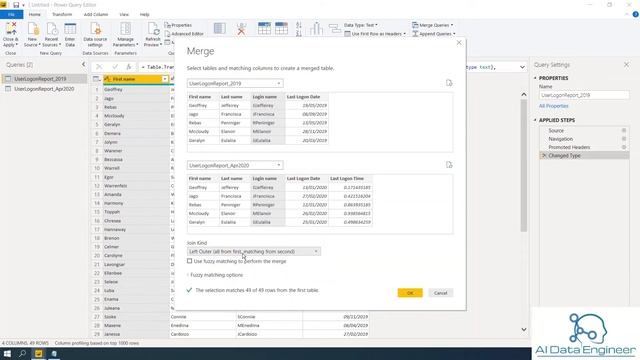
Task: Delete the Changed Type step with its X icon
Action: (544, 156)
